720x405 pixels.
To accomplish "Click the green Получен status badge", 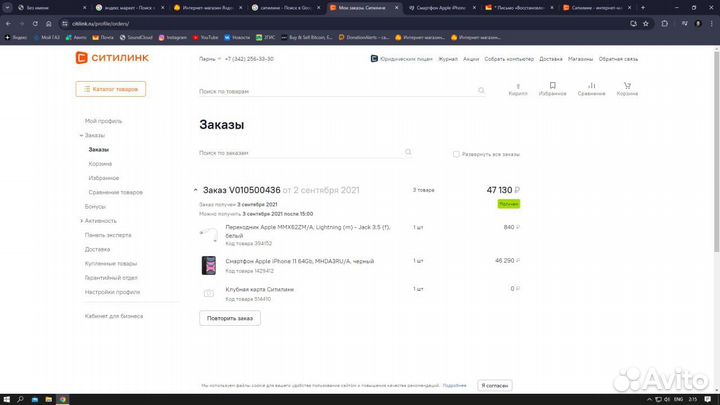I will (509, 204).
